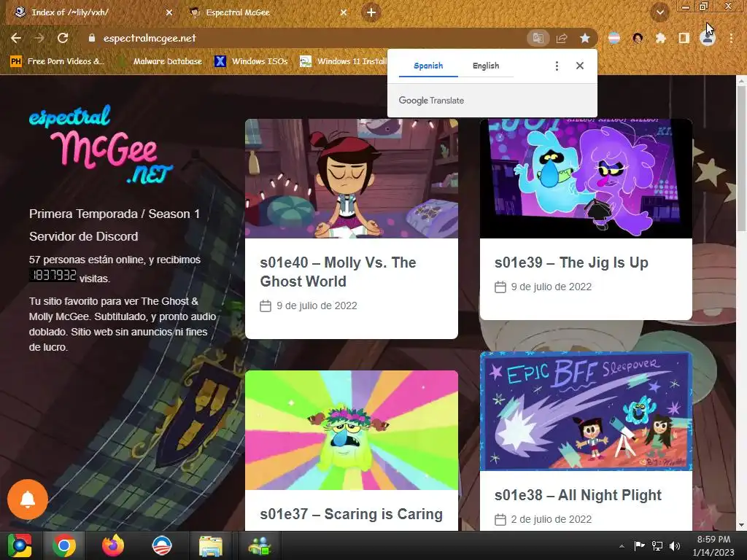
Task: Close the Index of /~lily/vxh/ tab
Action: point(169,12)
